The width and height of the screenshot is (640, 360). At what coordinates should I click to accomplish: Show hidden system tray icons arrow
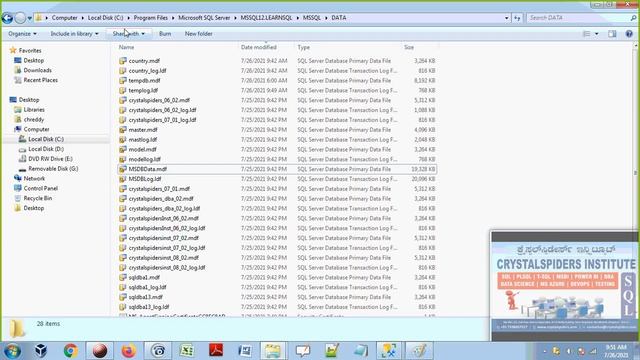pyautogui.click(x=544, y=351)
